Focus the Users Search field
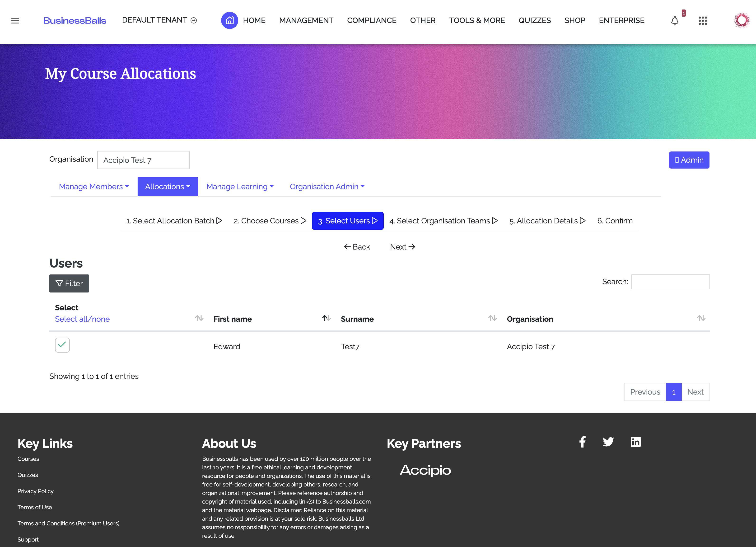 (670, 282)
